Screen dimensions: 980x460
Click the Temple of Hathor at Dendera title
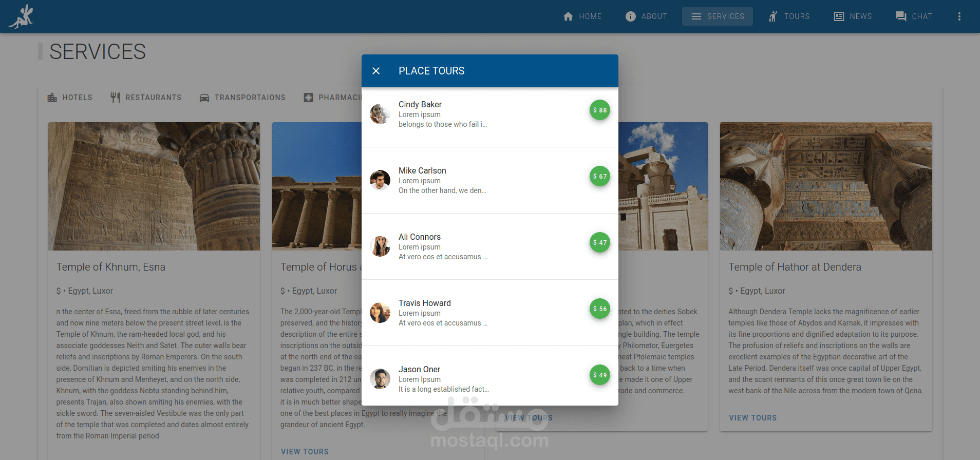tap(795, 267)
